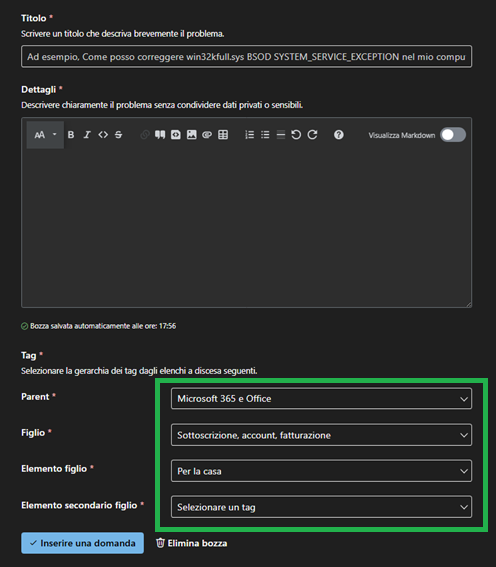Undo the last editor action

pyautogui.click(x=296, y=135)
